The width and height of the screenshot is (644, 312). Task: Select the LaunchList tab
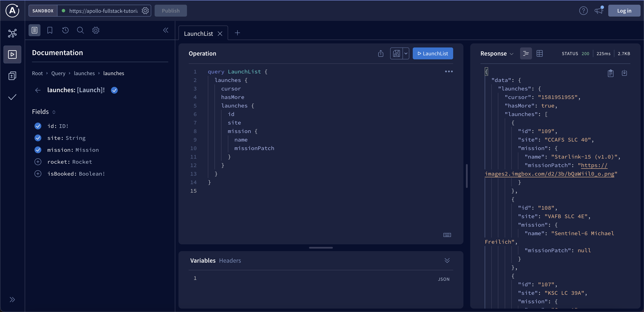pos(198,33)
